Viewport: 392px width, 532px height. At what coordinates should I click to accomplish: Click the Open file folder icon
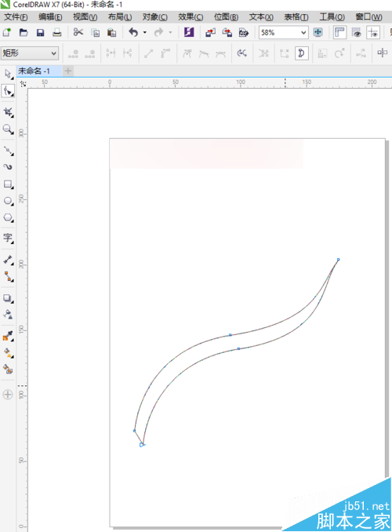point(24,33)
